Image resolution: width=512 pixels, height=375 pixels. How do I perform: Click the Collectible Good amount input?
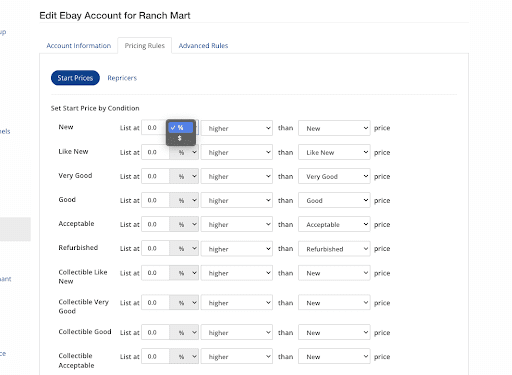tap(155, 332)
